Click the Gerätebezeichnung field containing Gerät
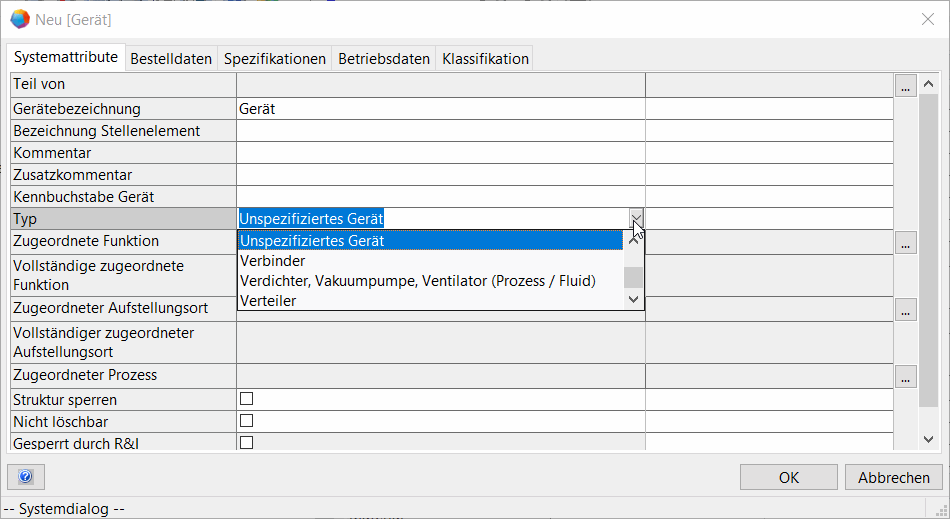 (440, 109)
